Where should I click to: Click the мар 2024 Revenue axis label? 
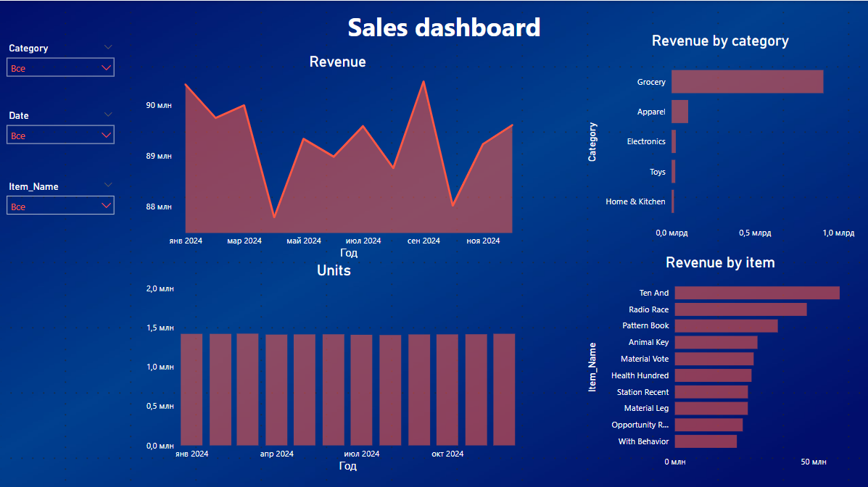pos(244,241)
